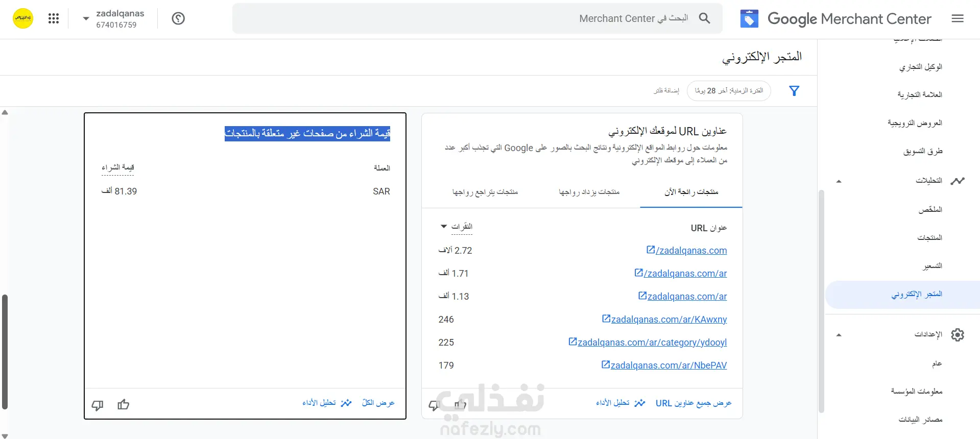Click the clock icon beside the account name

coord(178,18)
